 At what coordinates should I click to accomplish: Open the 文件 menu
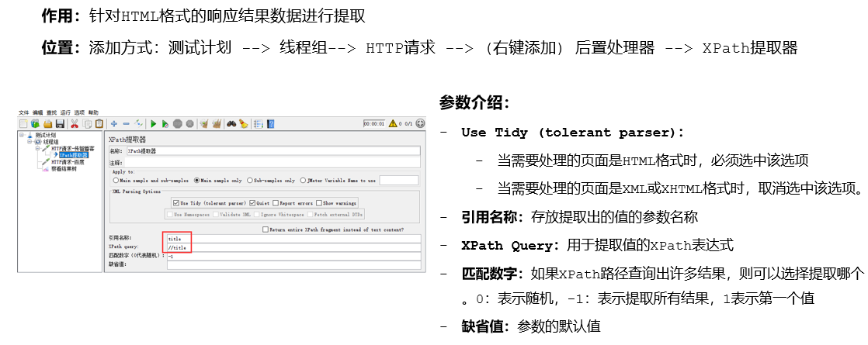[24, 112]
